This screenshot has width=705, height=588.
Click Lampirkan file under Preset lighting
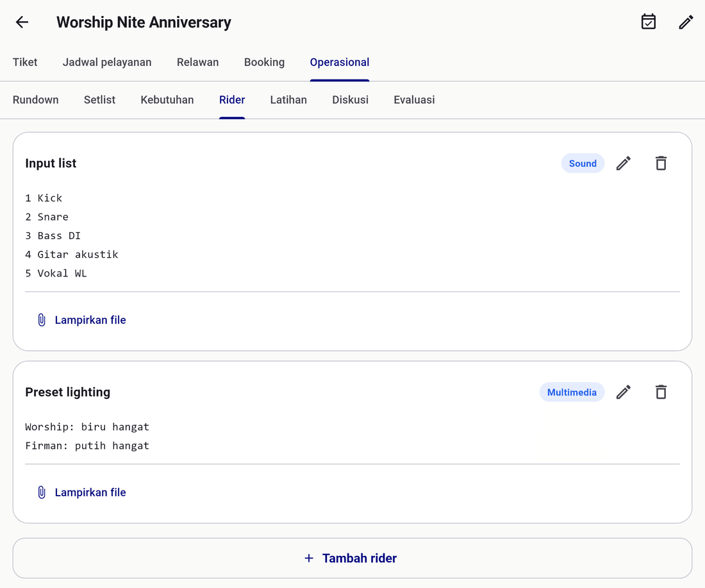click(81, 492)
